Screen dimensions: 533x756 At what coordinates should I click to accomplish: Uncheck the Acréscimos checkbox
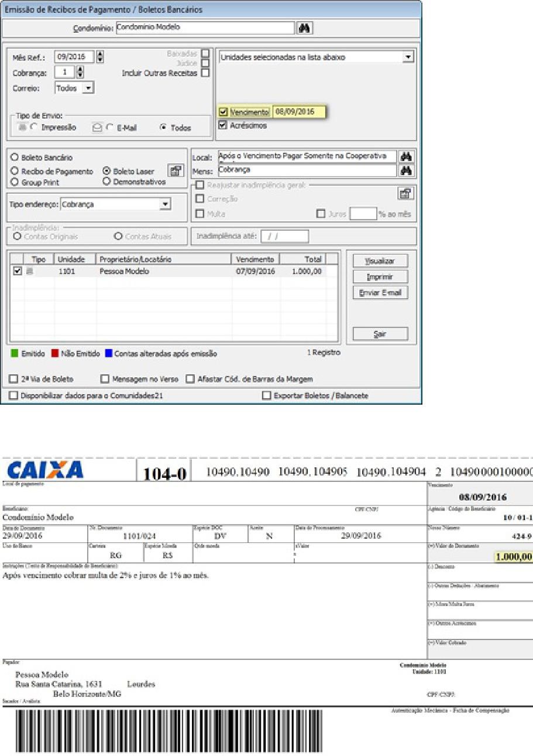pos(223,125)
